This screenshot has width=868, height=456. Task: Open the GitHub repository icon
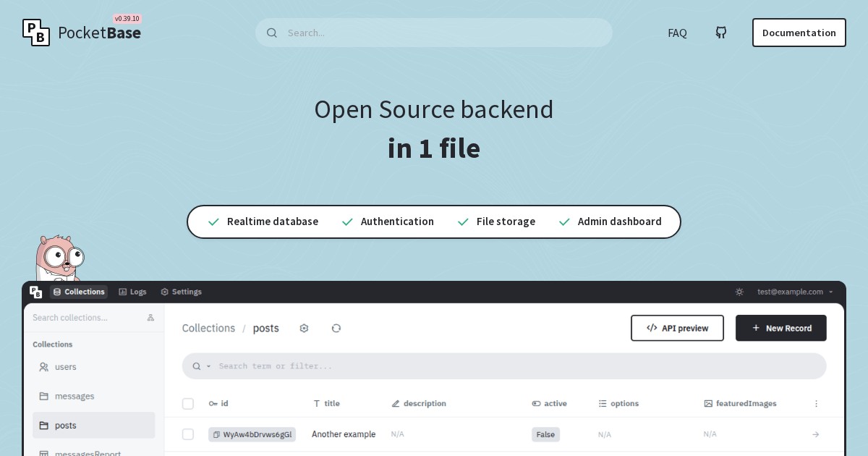pos(721,33)
